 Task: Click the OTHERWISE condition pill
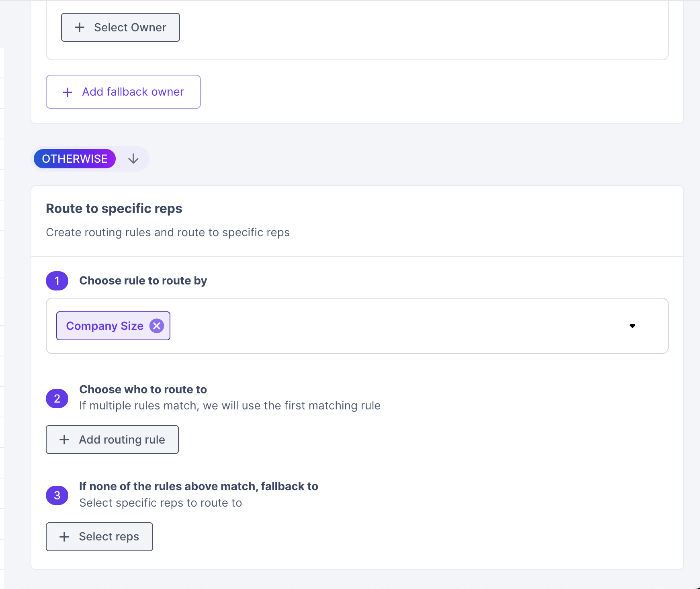75,159
